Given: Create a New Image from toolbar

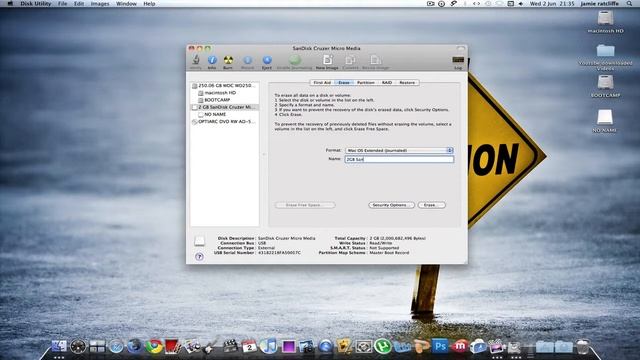Looking at the screenshot, I should [x=327, y=60].
